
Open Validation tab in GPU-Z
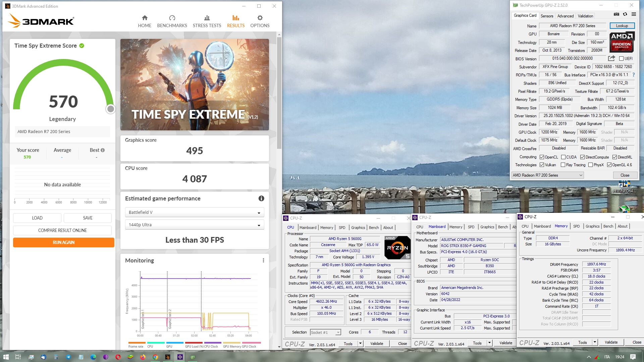point(585,16)
